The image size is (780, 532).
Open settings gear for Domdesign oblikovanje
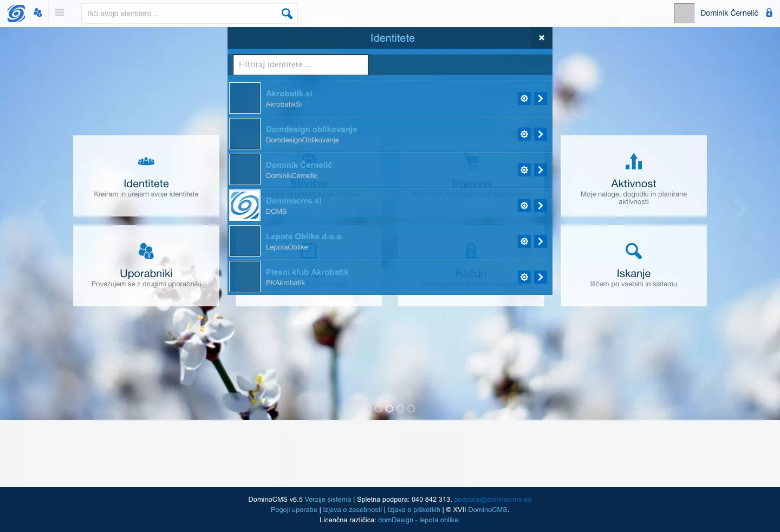(x=524, y=134)
